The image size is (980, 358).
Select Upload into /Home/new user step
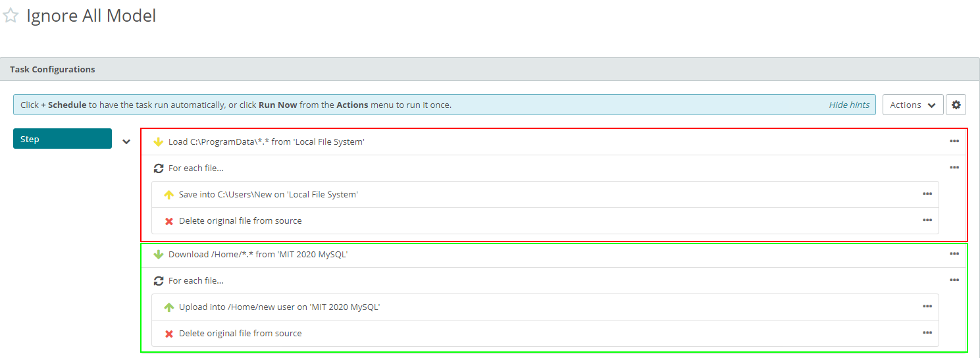[545, 307]
